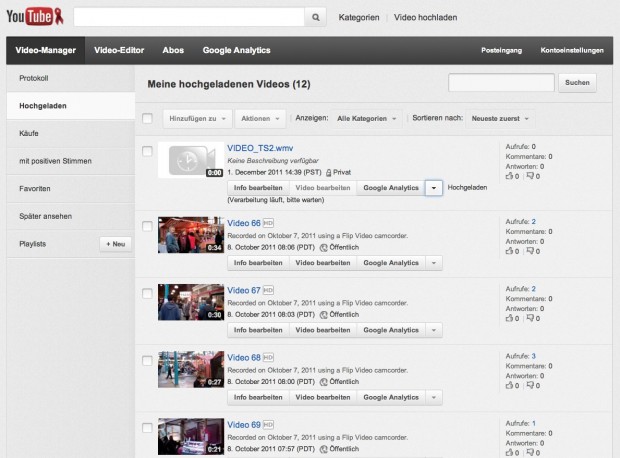Open Kontoeinstellungen in the nav bar
The width and height of the screenshot is (620, 458).
pos(572,50)
